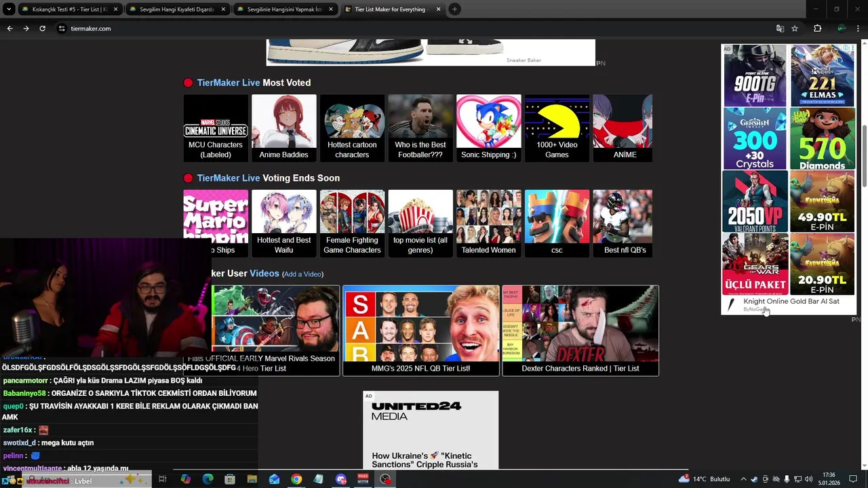Open Talented Women tier list

pyautogui.click(x=488, y=223)
